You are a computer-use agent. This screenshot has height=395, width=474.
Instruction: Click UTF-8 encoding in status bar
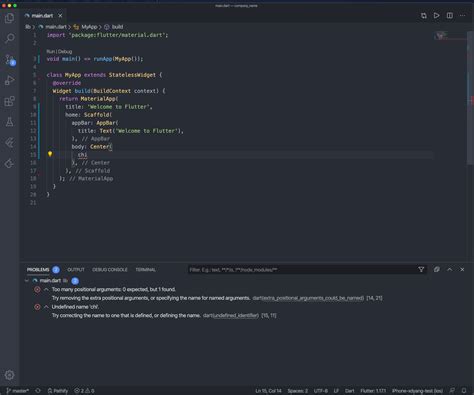pos(321,391)
